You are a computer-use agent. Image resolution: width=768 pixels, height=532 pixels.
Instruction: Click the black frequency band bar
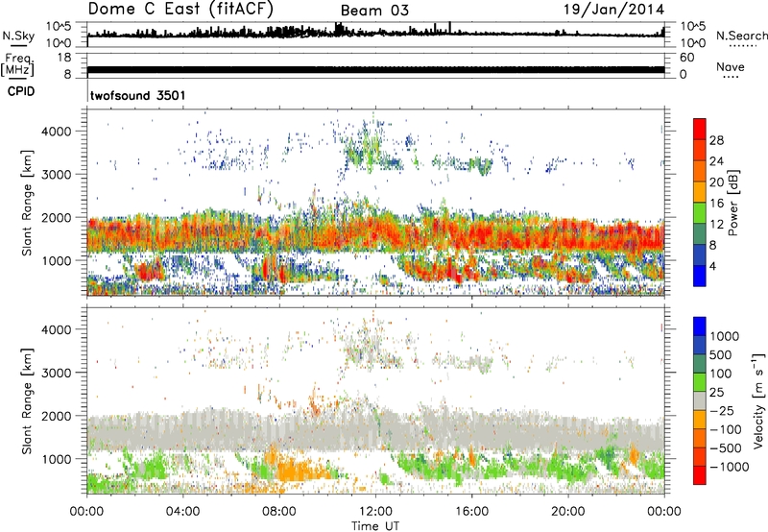point(375,69)
